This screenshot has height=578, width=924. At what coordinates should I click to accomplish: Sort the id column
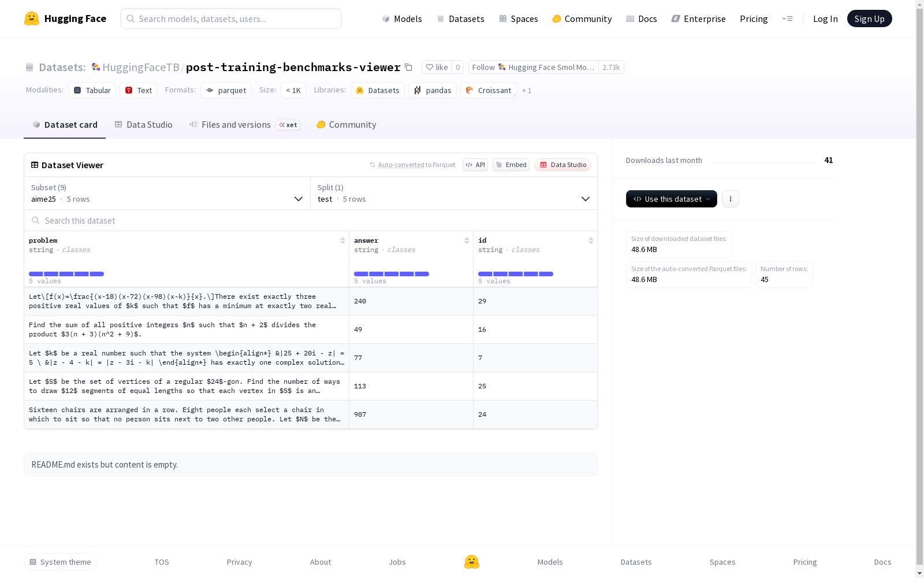[591, 240]
